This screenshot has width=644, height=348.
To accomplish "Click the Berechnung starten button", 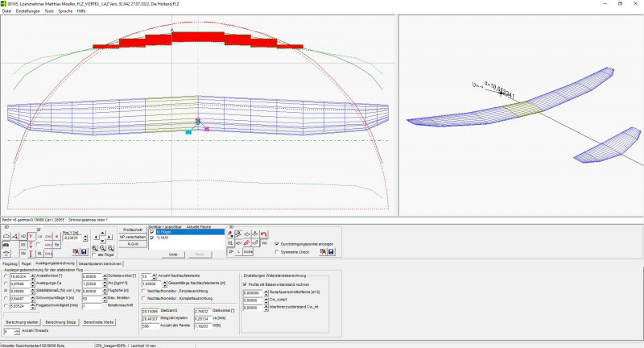I will (21, 321).
